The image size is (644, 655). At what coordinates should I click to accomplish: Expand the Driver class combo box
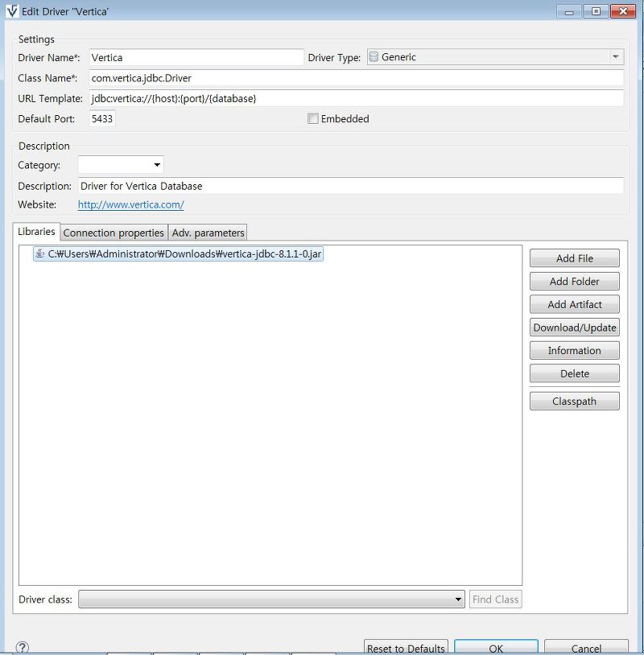(271, 599)
